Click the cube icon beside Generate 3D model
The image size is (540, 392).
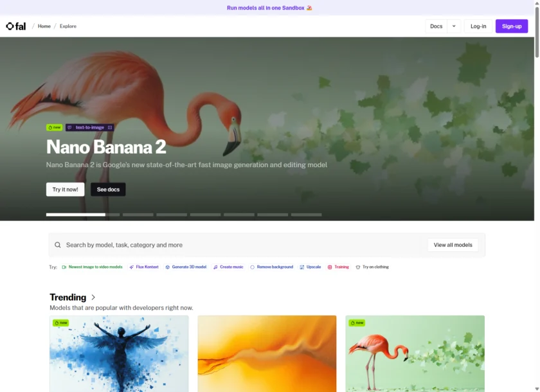click(x=167, y=267)
